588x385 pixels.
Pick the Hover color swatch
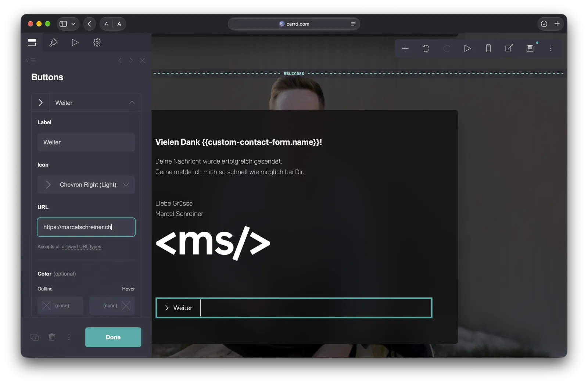pos(112,306)
